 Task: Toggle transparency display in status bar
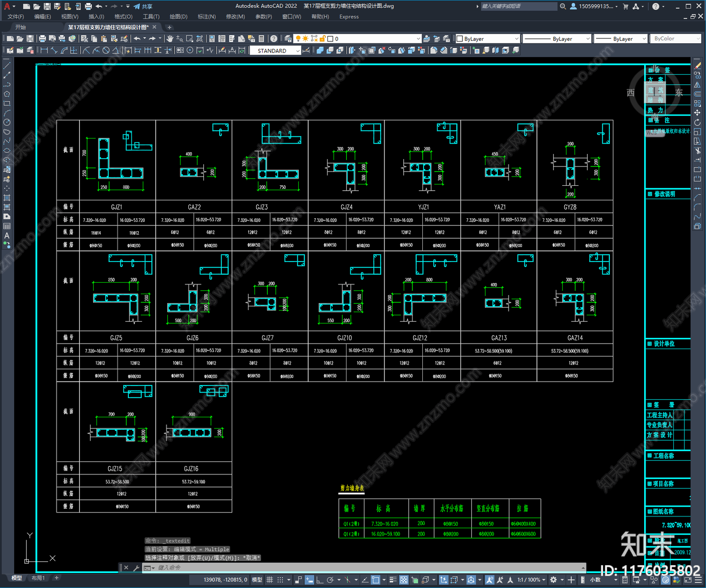pyautogui.click(x=404, y=580)
